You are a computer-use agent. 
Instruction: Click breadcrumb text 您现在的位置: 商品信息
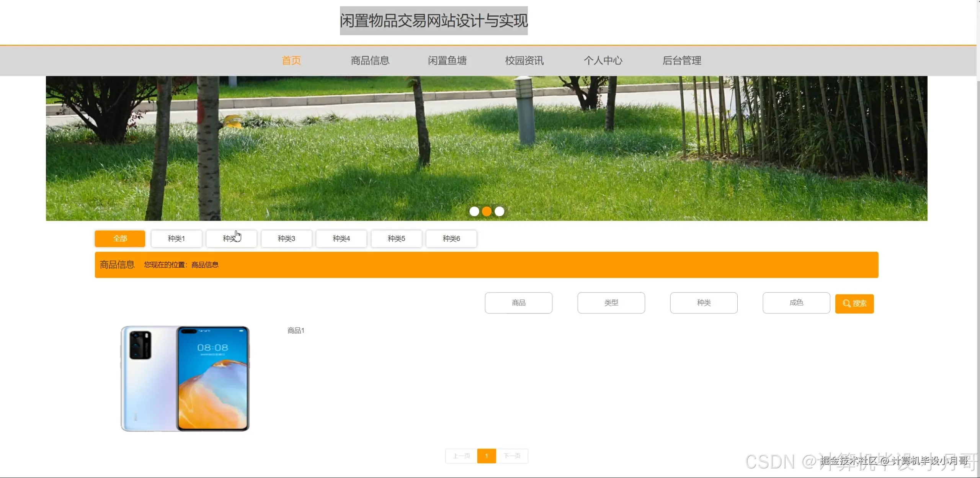pos(181,265)
